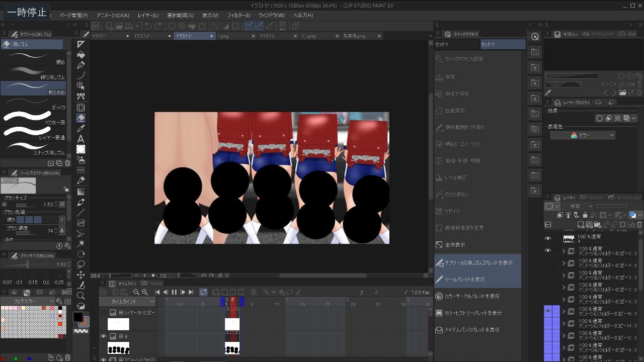The image size is (644, 362).
Task: Expand アニメーションフォルダー のコピー 4 : 3 folder
Action: [x=563, y=263]
